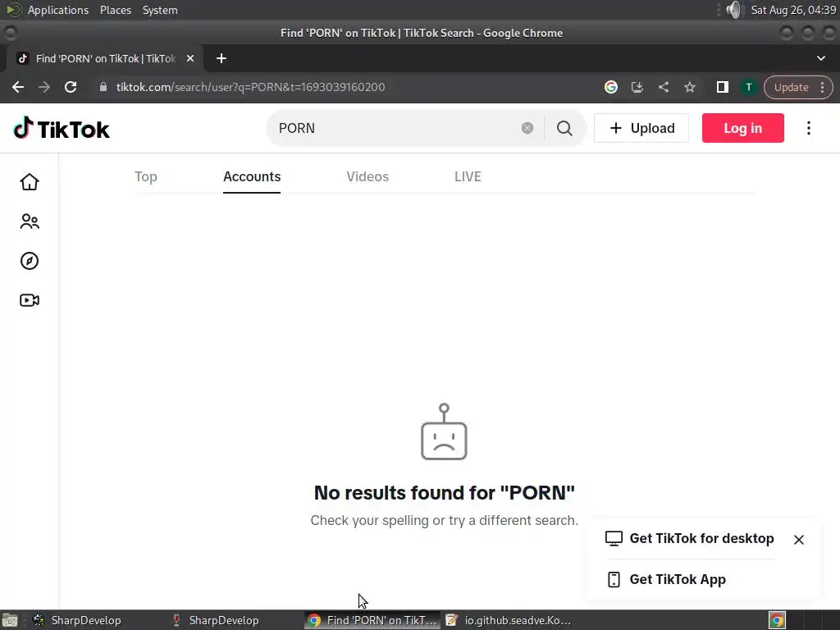Click the site lock icon
The height and width of the screenshot is (630, 840).
pyautogui.click(x=103, y=87)
